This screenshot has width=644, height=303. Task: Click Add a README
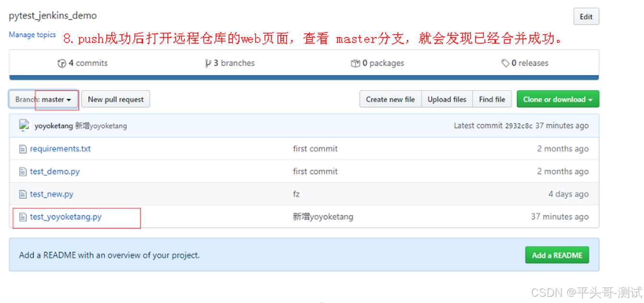tap(557, 255)
